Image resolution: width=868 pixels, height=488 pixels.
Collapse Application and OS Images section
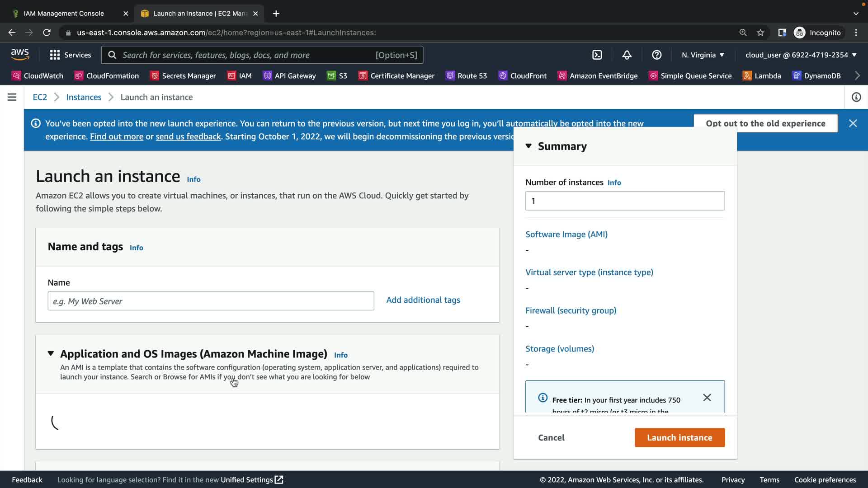pyautogui.click(x=51, y=354)
